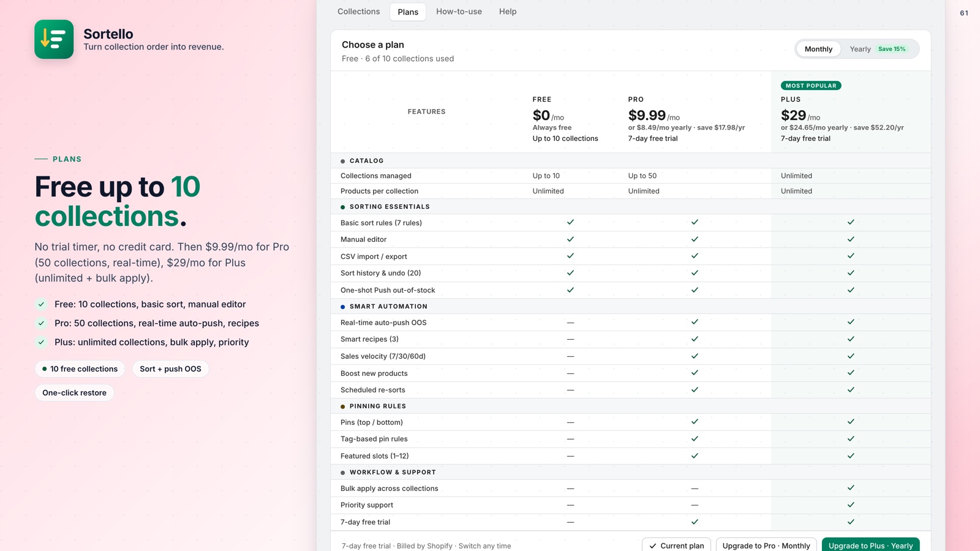Click footer '7-day free trial · Billed by Shopify'
Viewport: 980px width, 551px height.
coord(426,546)
